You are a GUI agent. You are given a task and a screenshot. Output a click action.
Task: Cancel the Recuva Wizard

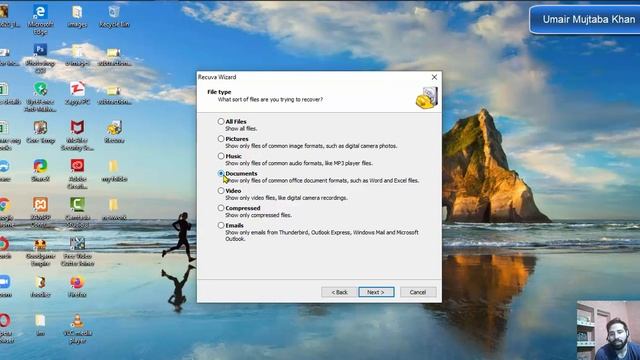click(418, 292)
